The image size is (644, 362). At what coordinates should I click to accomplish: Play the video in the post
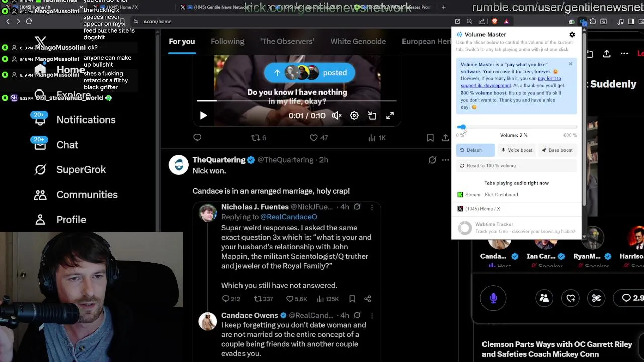(203, 116)
